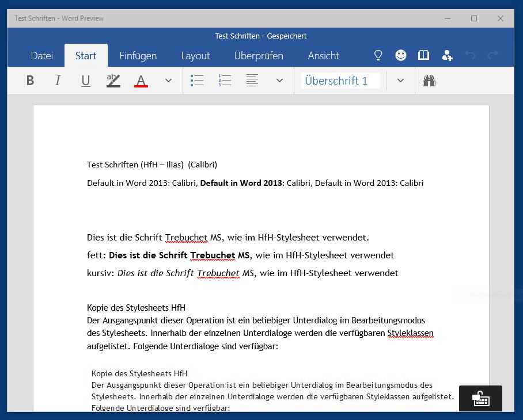The height and width of the screenshot is (420, 523).
Task: Open the Datei menu
Action: click(41, 56)
